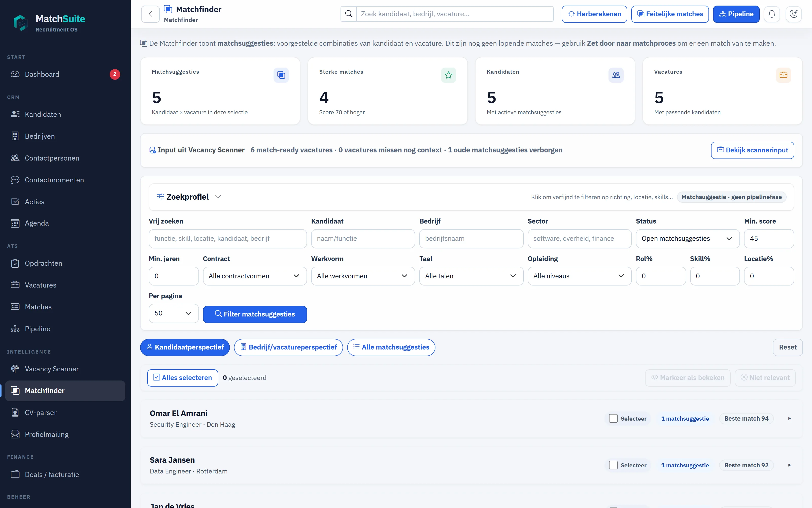Click the Min. score field showing 45
The image size is (812, 508).
pos(769,239)
